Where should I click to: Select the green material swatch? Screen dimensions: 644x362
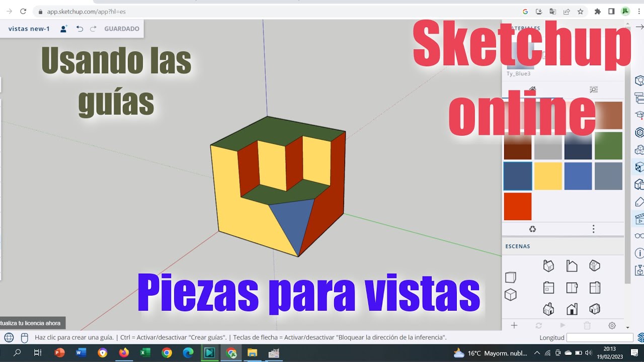(608, 146)
